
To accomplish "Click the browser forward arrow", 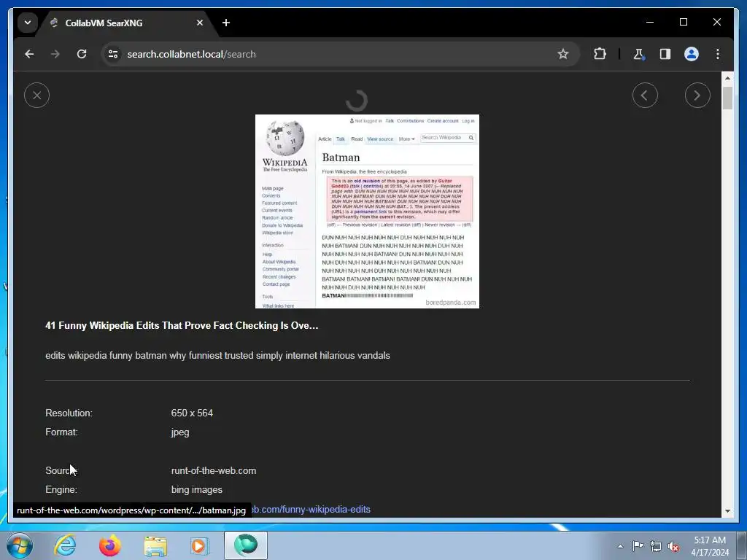I will (55, 54).
